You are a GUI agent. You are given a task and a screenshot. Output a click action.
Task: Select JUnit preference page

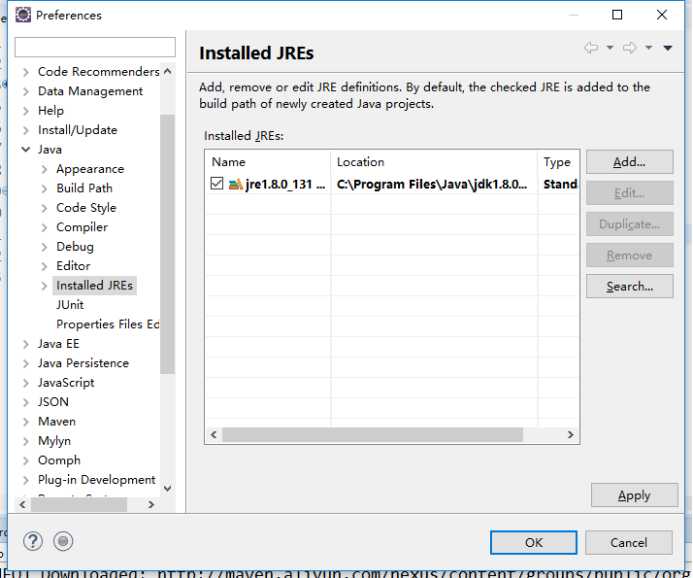click(70, 305)
